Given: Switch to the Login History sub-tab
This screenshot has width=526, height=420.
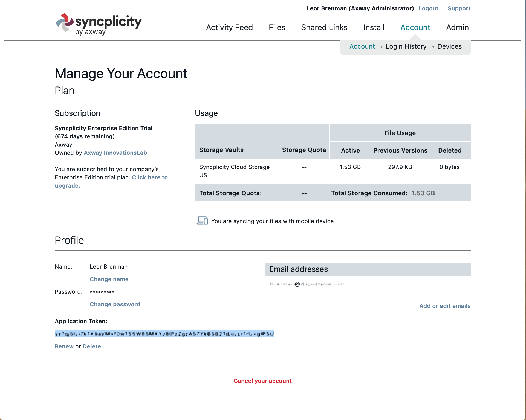Looking at the screenshot, I should point(406,46).
